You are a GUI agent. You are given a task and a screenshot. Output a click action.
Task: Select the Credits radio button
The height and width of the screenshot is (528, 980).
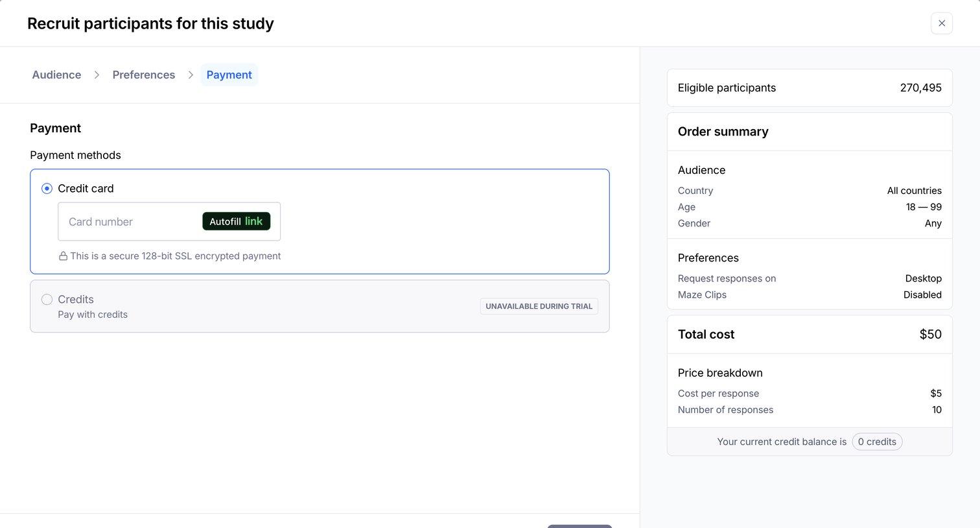tap(47, 300)
